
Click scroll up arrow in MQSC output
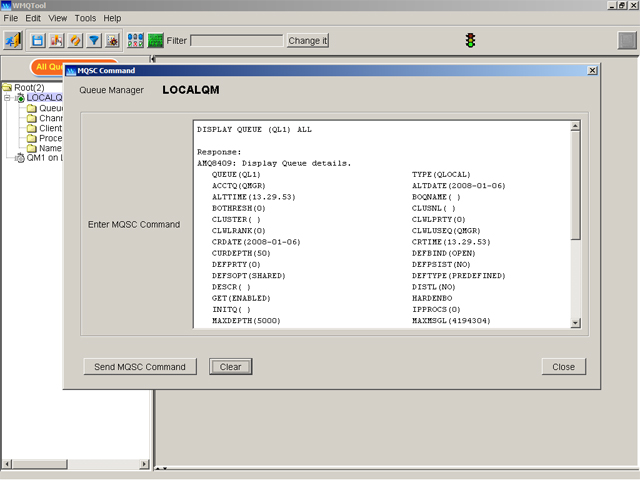(x=576, y=126)
